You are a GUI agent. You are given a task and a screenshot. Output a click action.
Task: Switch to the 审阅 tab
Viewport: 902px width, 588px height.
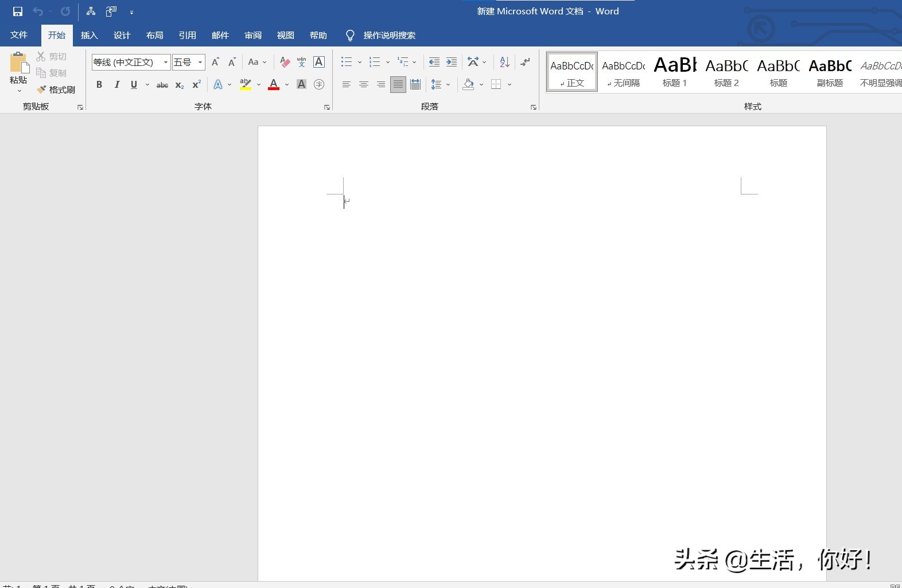pyautogui.click(x=253, y=36)
